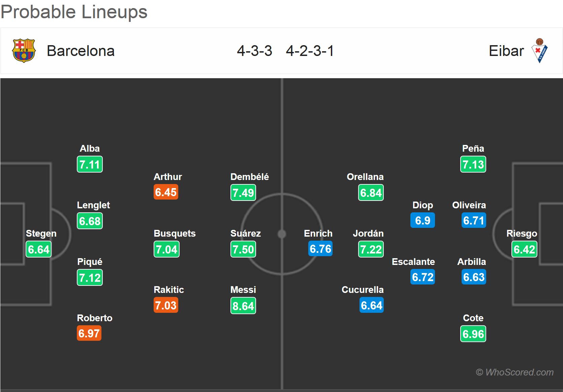The image size is (563, 392).
Task: Click Rakitic's orange 7.03 rating badge
Action: coord(166,305)
